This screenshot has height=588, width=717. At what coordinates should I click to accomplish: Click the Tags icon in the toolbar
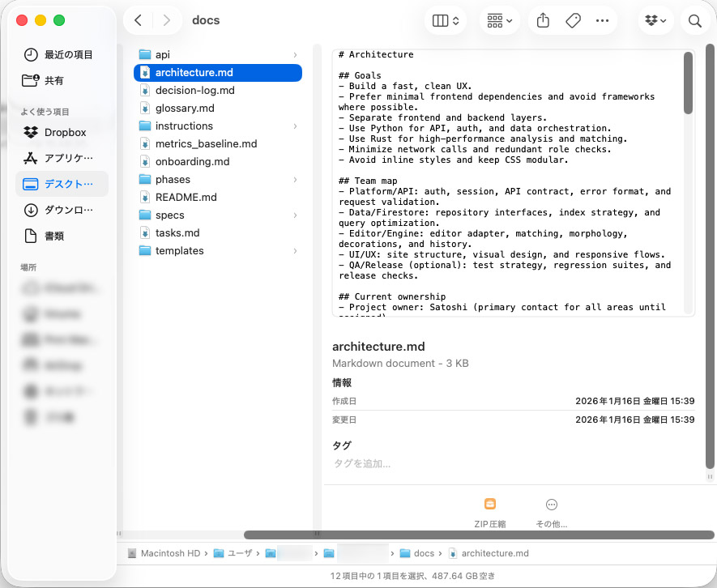click(572, 19)
